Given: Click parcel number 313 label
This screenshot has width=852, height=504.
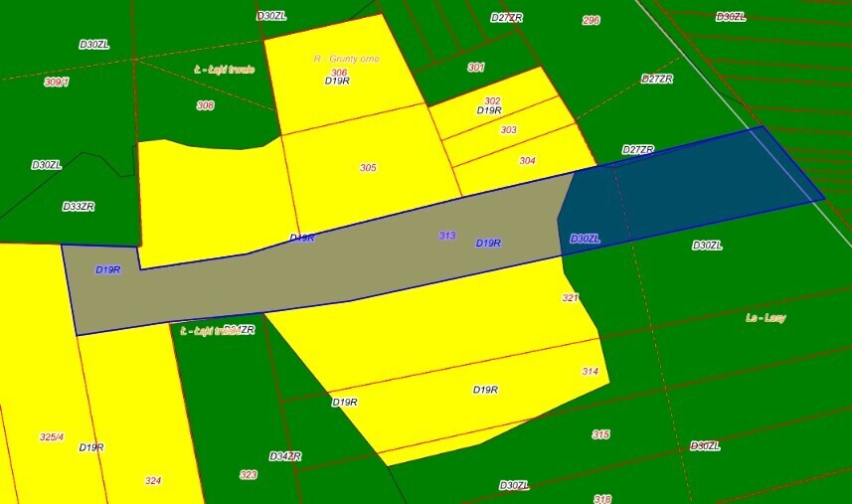Looking at the screenshot, I should 447,236.
